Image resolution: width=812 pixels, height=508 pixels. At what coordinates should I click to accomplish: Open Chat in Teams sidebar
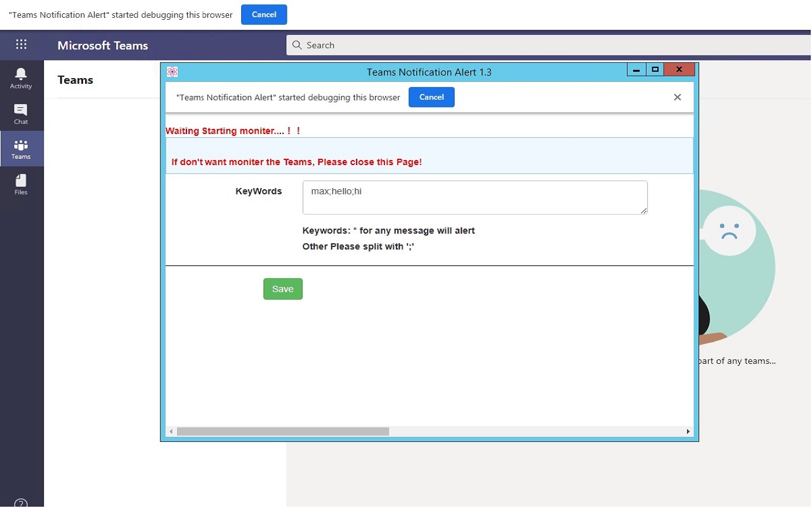point(21,114)
